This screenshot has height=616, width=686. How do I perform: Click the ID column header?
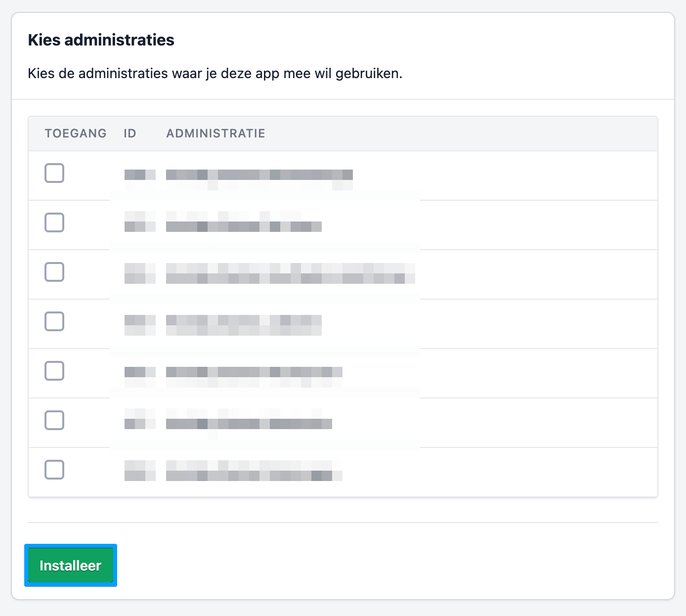click(130, 133)
